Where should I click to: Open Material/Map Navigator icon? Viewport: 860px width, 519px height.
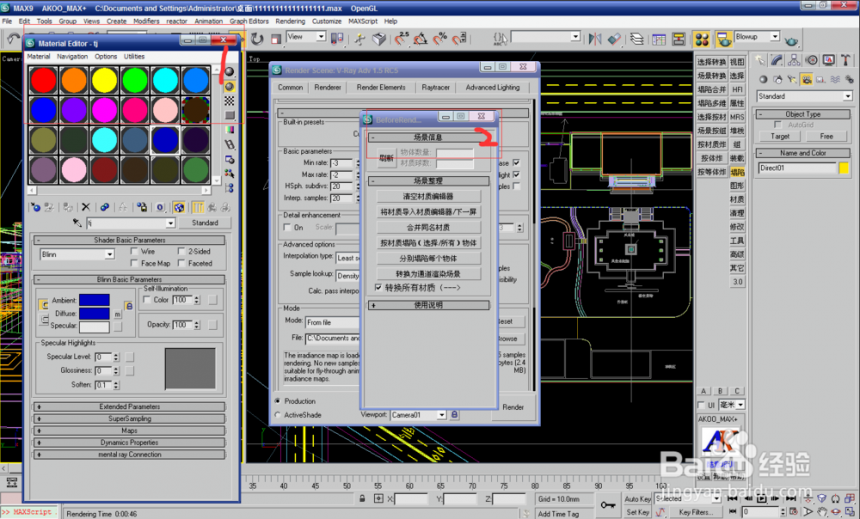(229, 188)
